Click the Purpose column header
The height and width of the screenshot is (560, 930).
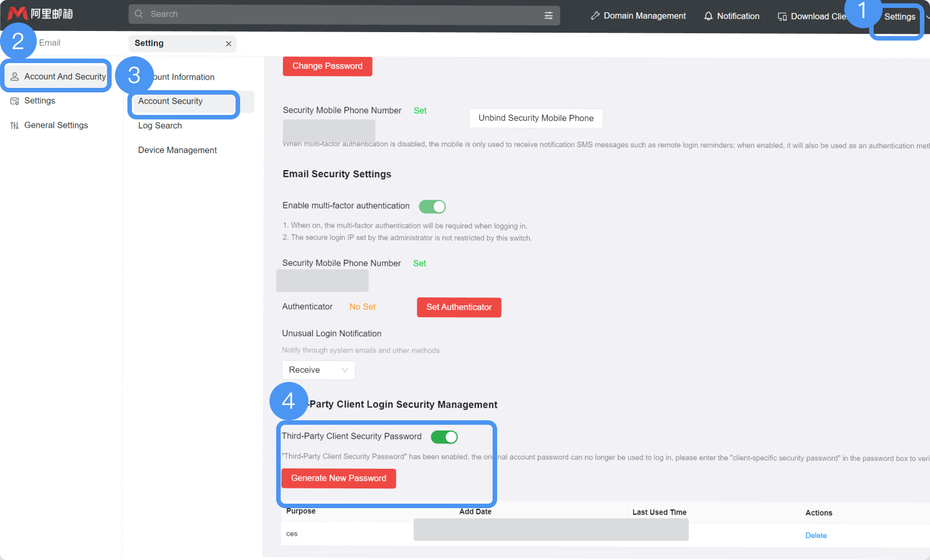pyautogui.click(x=301, y=511)
